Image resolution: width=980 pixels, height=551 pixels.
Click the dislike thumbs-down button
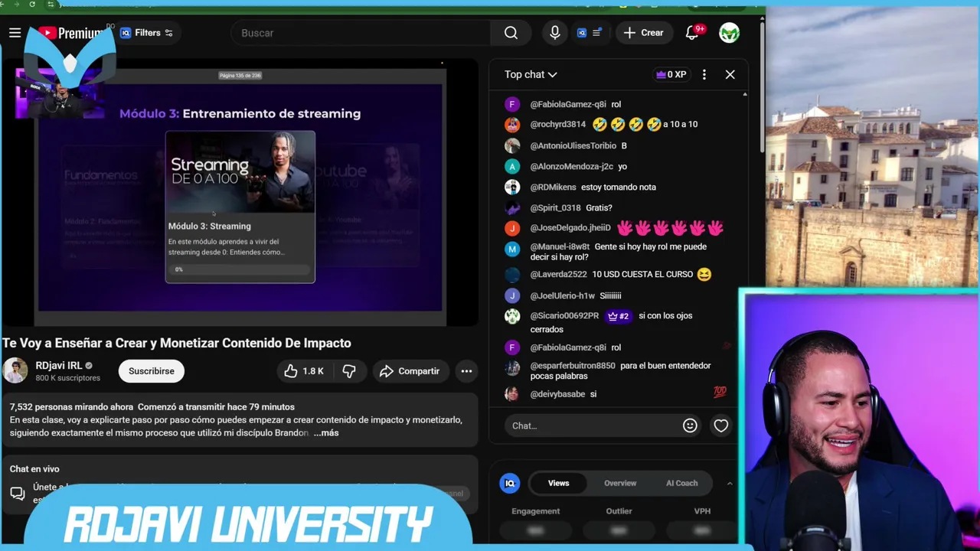pos(349,371)
